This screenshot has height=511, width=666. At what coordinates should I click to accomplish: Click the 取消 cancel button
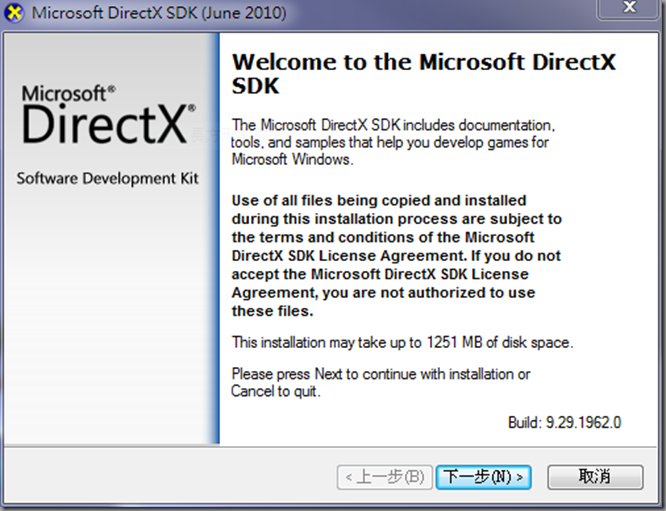[x=595, y=477]
